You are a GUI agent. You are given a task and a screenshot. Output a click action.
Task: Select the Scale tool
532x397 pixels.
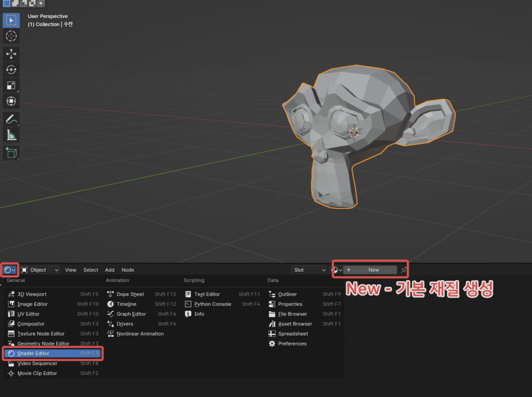11,86
